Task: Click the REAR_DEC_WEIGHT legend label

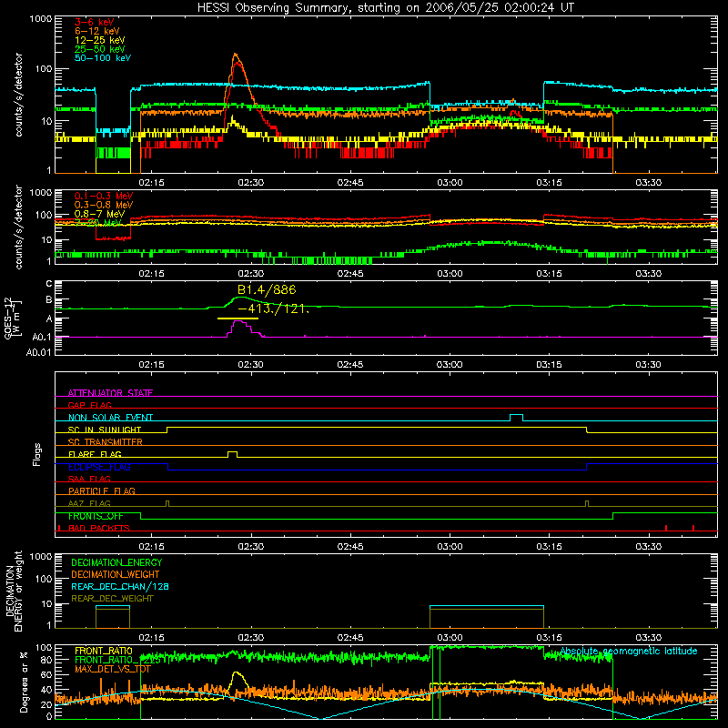Action: point(112,599)
